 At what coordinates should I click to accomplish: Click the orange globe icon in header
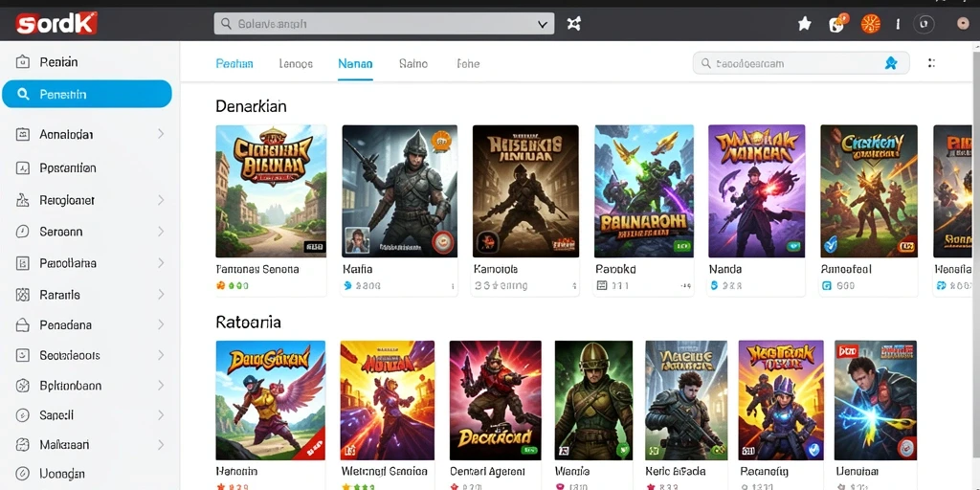point(871,24)
